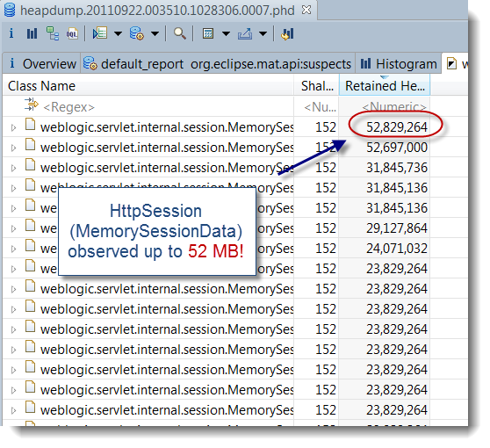Select the 24,071,032 retained heap cell
Image resolution: width=490 pixels, height=448 pixels.
click(x=397, y=249)
